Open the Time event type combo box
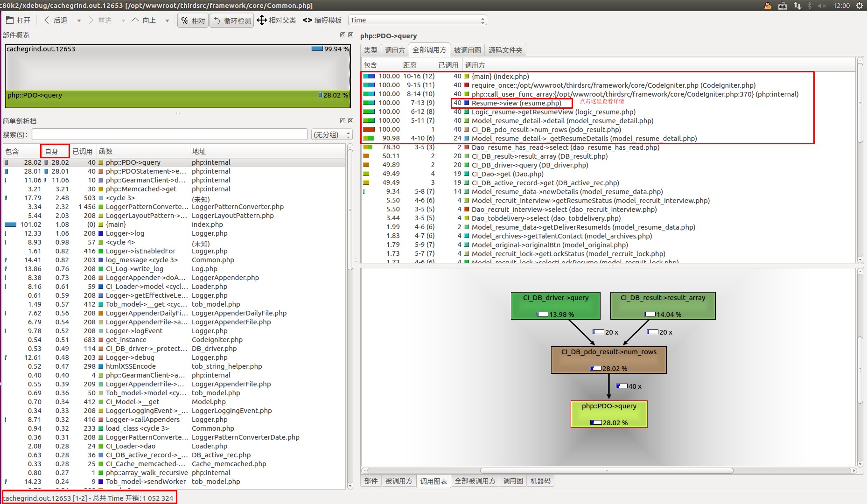This screenshot has width=867, height=504. tap(418, 20)
